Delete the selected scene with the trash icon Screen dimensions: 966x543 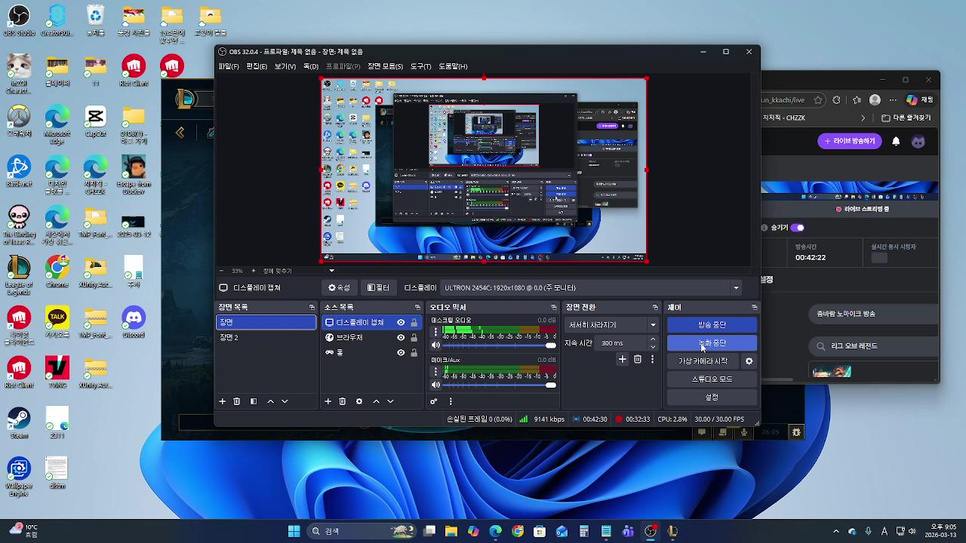pyautogui.click(x=237, y=401)
